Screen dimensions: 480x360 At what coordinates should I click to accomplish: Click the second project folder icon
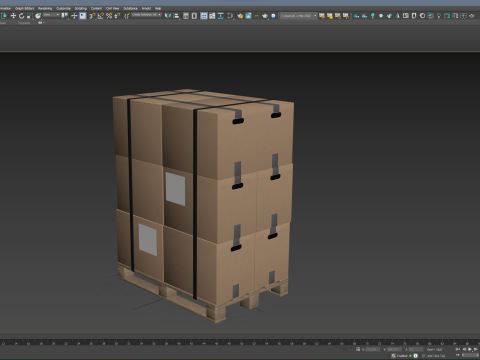[x=330, y=16]
